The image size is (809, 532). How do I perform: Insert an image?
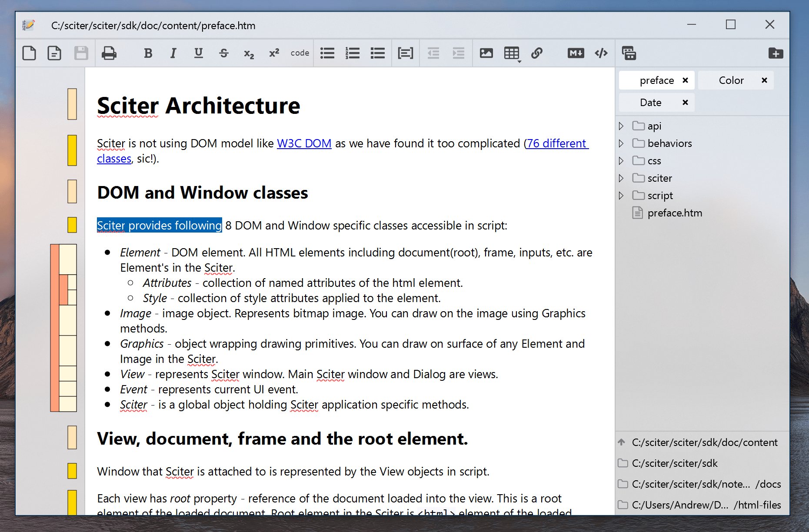486,53
